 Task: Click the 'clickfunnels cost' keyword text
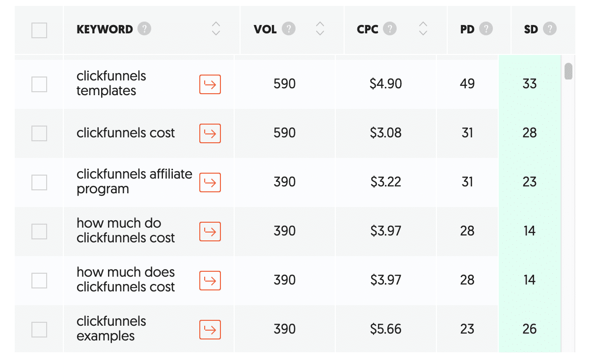(x=126, y=133)
